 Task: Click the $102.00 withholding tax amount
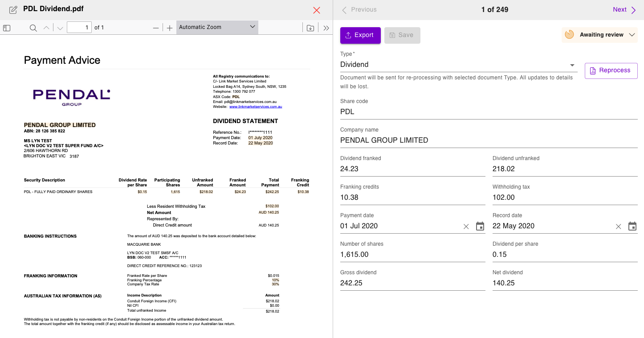[x=272, y=206]
